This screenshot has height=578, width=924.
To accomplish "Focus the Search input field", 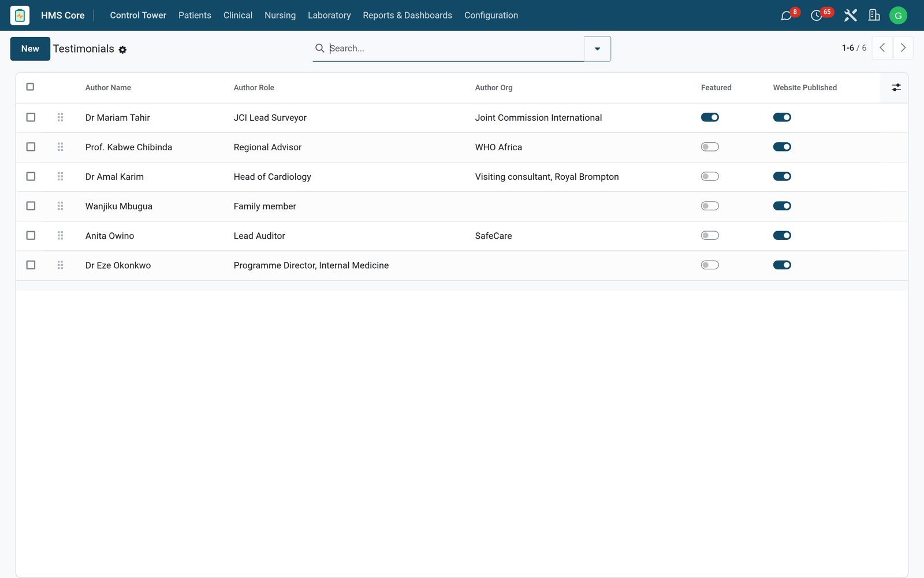I will point(455,49).
